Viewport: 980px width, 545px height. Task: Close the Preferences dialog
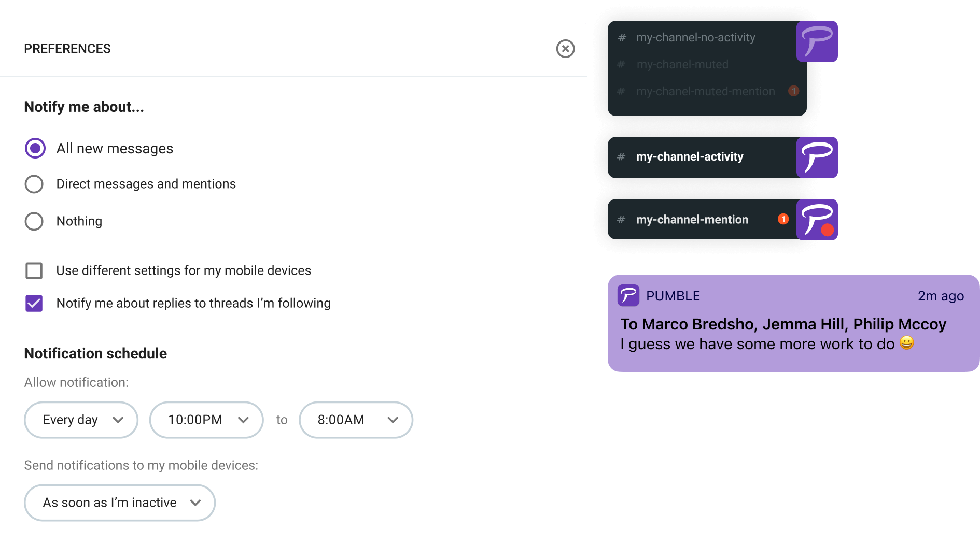click(x=565, y=49)
